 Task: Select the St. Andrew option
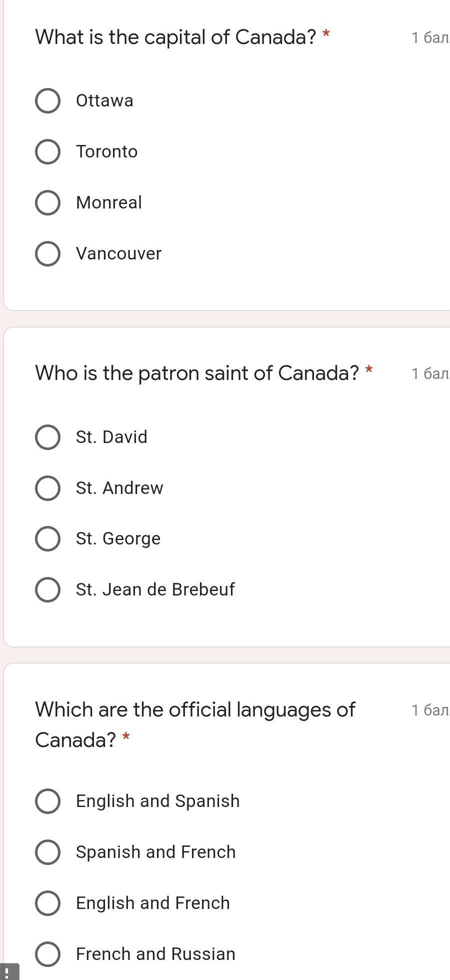(x=48, y=488)
